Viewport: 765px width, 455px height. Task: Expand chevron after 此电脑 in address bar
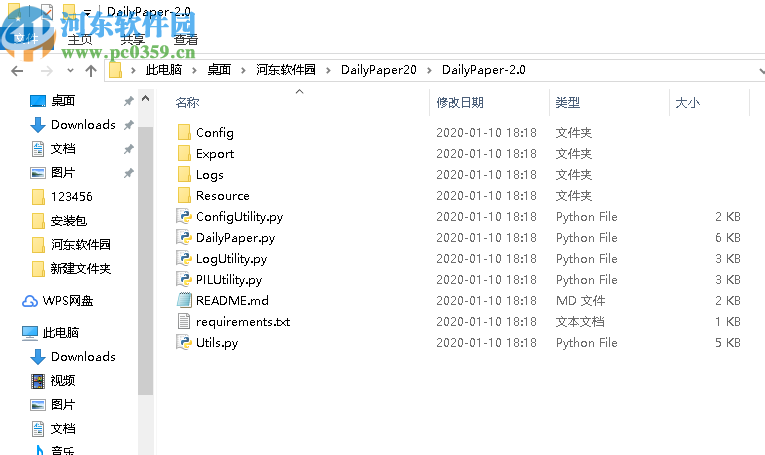[195, 70]
